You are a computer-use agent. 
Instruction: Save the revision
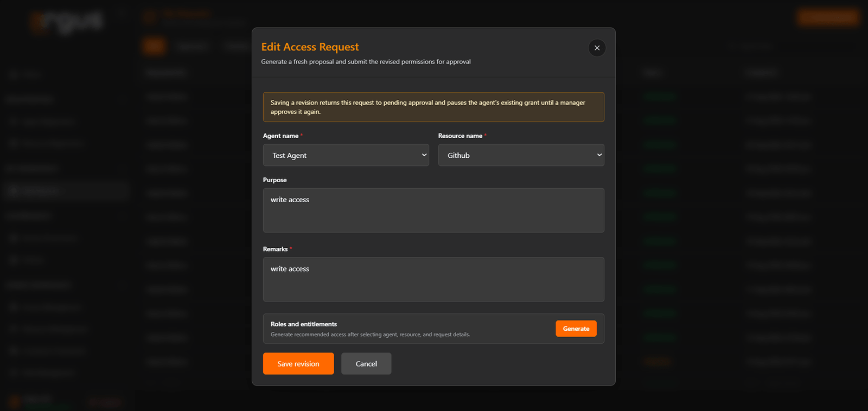coord(298,364)
